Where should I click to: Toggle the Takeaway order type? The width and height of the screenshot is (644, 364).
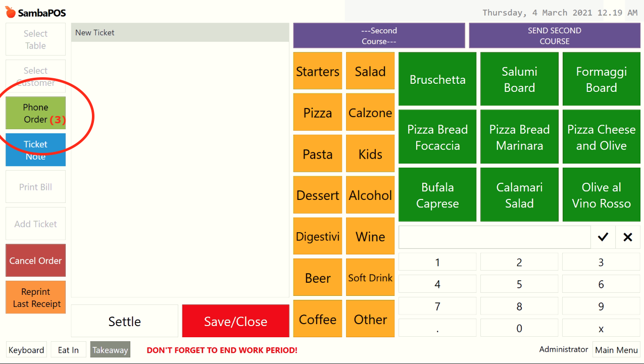click(x=110, y=350)
